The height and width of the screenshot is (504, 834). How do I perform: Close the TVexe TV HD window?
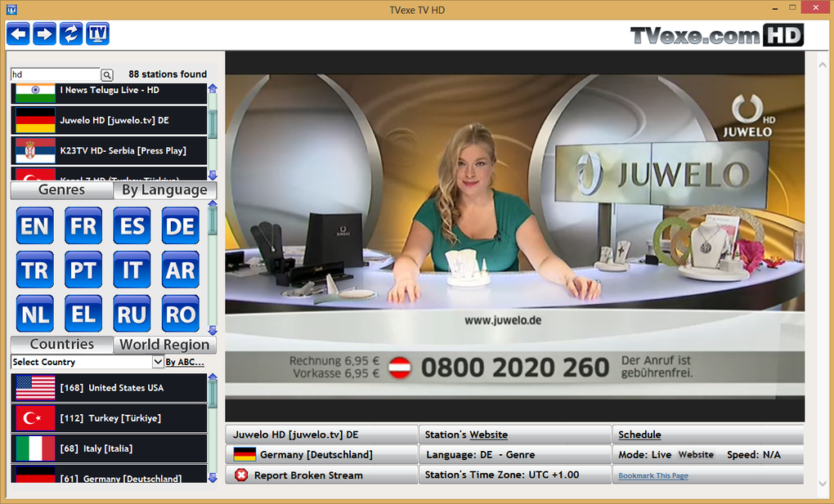[817, 7]
